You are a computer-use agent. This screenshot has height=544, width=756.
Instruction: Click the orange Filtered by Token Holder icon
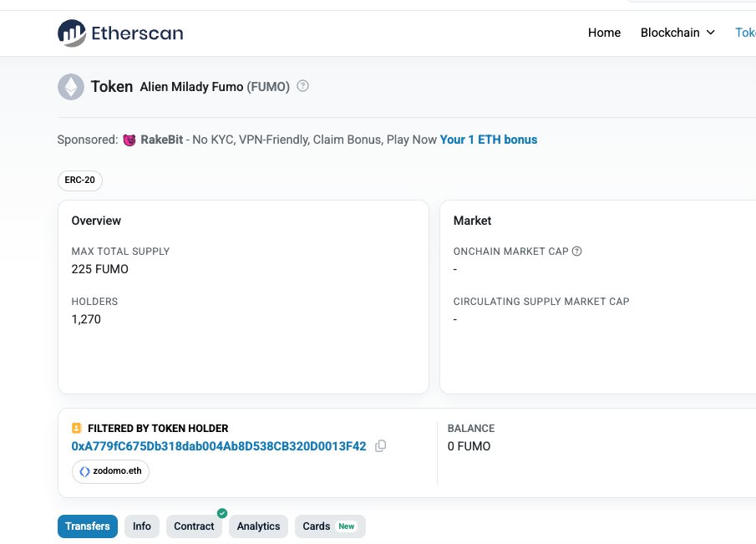pyautogui.click(x=77, y=428)
